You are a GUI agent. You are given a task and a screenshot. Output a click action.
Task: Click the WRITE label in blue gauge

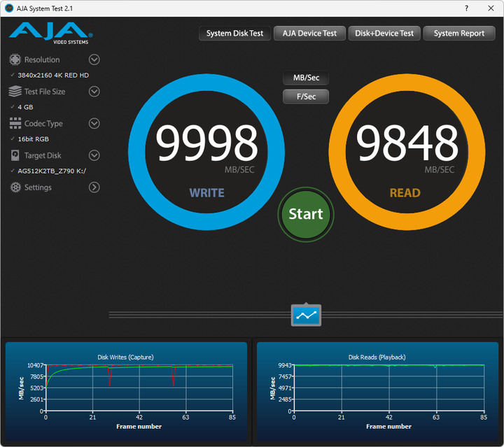(x=207, y=193)
